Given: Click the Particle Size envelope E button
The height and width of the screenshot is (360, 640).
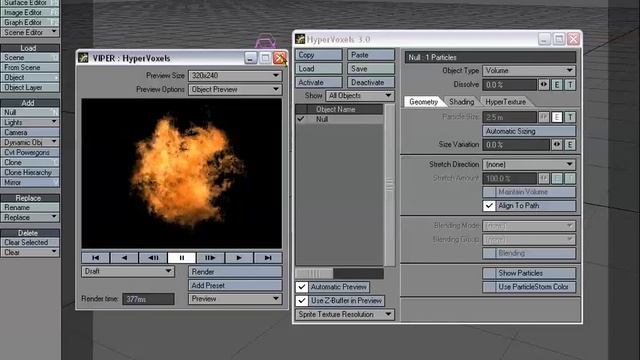Looking at the screenshot, I should point(557,117).
